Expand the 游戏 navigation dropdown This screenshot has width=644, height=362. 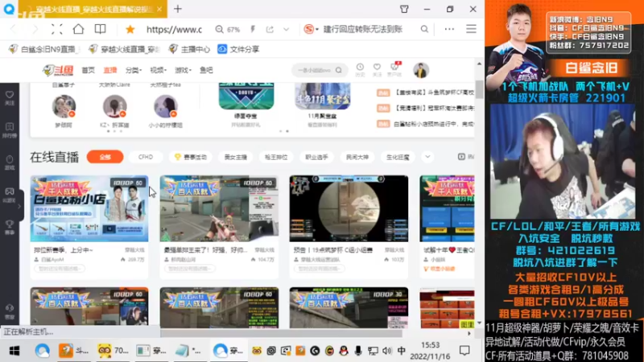[x=183, y=70]
